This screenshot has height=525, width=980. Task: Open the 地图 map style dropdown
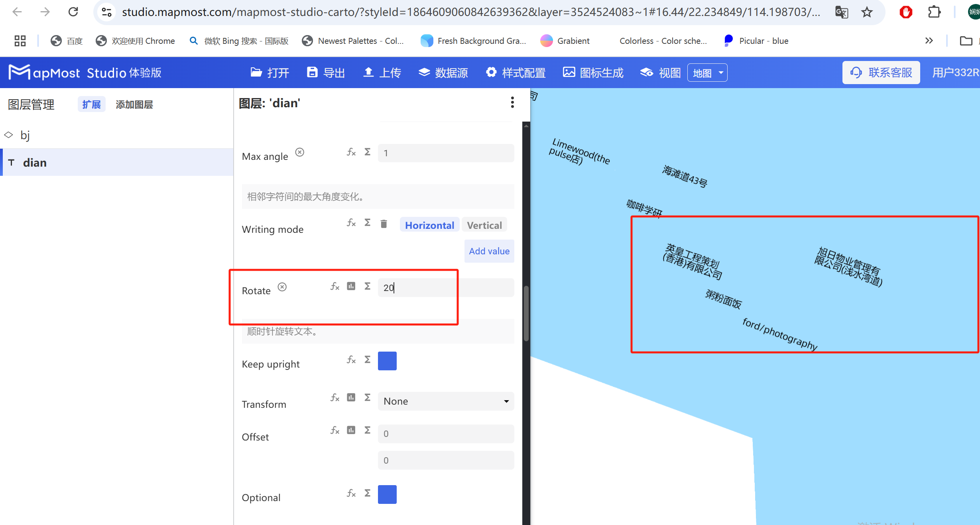pyautogui.click(x=707, y=73)
